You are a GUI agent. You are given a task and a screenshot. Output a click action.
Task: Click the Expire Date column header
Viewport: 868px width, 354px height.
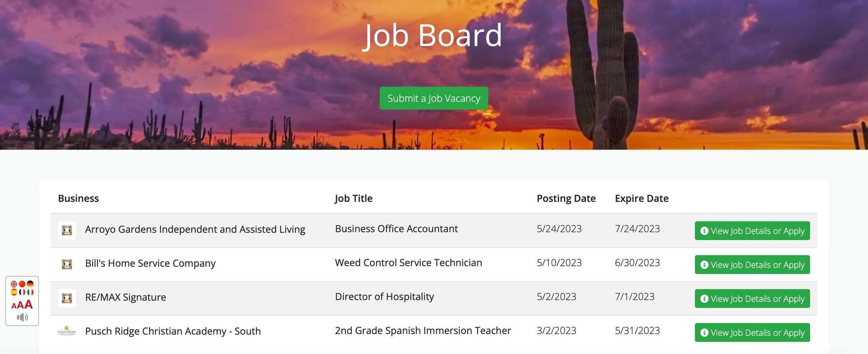click(x=642, y=198)
